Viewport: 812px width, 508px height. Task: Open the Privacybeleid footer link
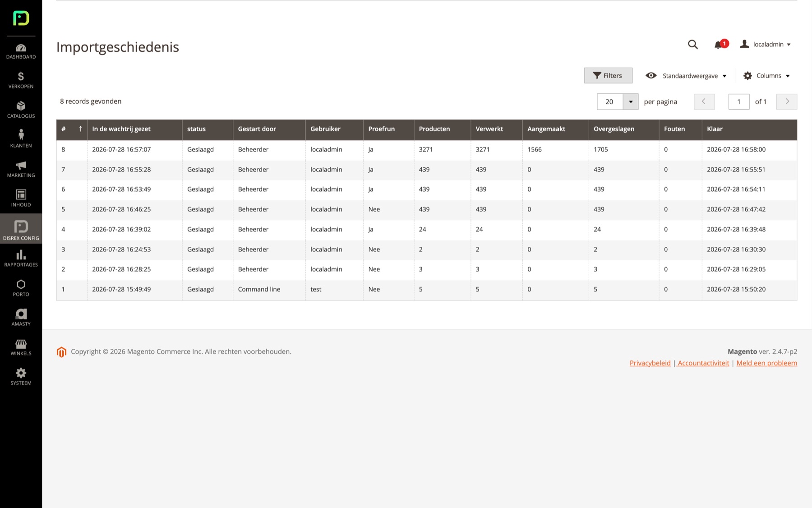(650, 363)
